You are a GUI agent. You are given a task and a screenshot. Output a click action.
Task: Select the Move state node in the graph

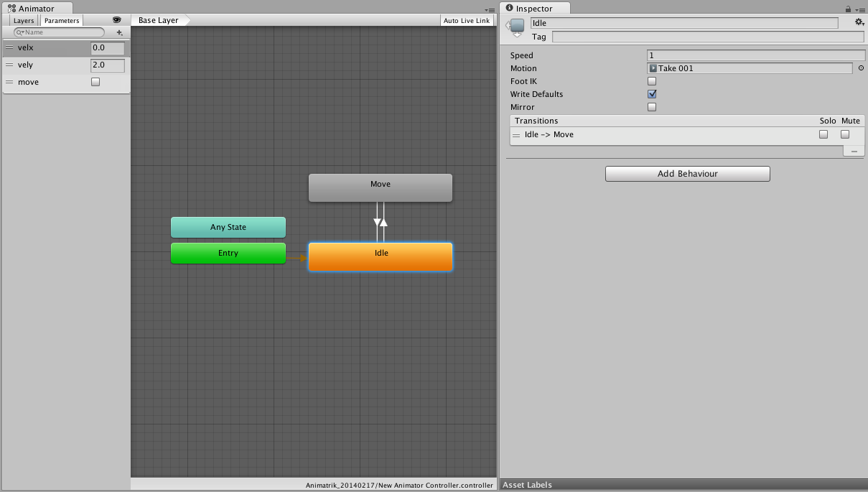pyautogui.click(x=380, y=187)
